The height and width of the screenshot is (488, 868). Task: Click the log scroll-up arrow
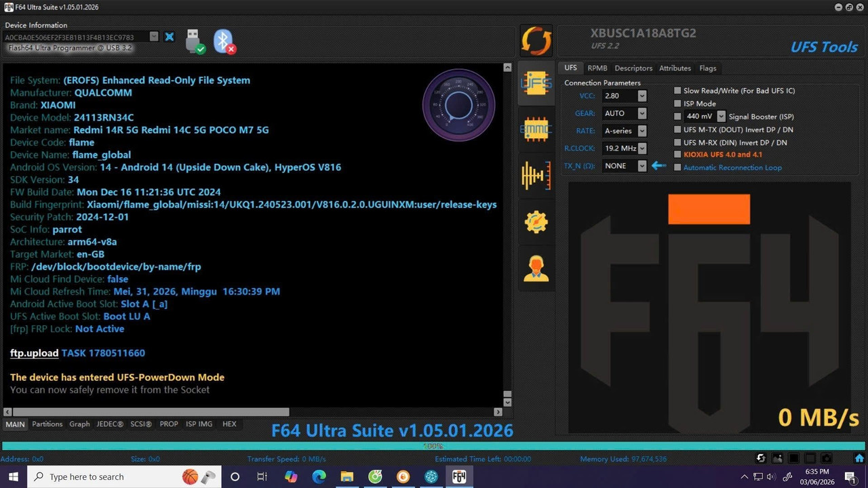507,68
